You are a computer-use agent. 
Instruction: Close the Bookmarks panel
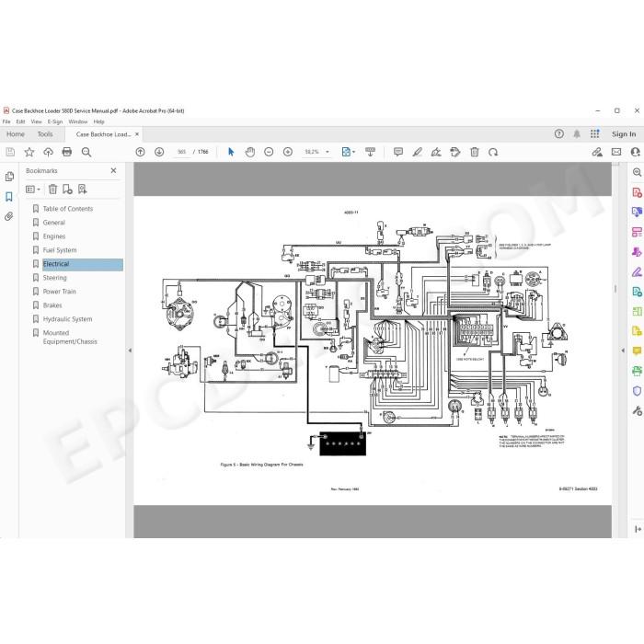pos(113,170)
